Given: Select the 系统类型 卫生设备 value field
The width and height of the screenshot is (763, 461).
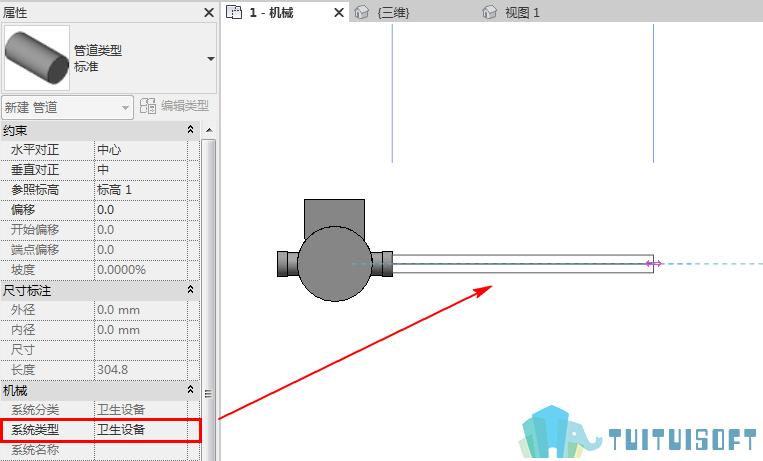Looking at the screenshot, I should click(x=141, y=430).
